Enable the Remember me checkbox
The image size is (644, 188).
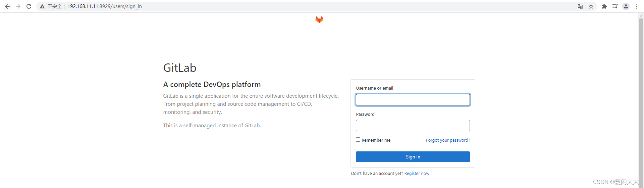pos(358,140)
